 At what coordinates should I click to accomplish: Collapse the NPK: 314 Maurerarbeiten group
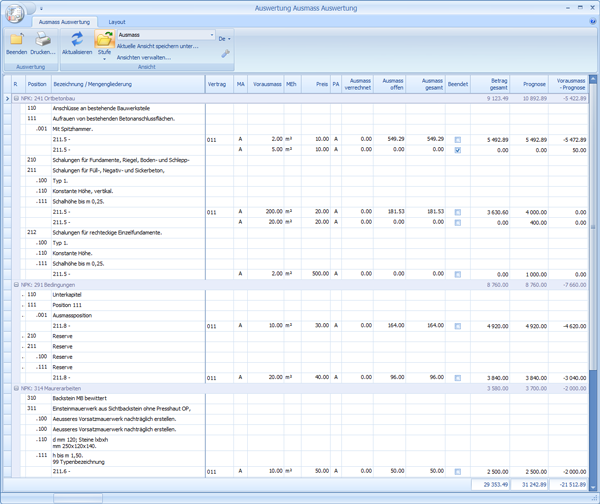[x=16, y=388]
